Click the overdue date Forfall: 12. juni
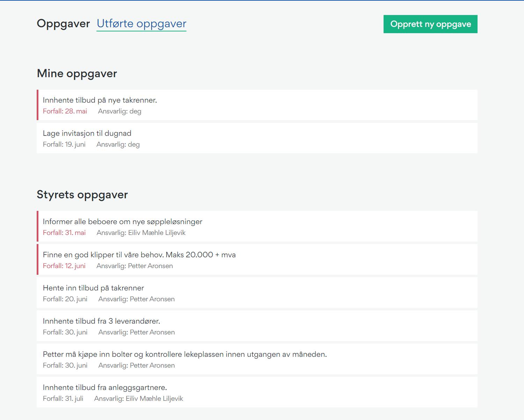The image size is (524, 420). click(64, 266)
